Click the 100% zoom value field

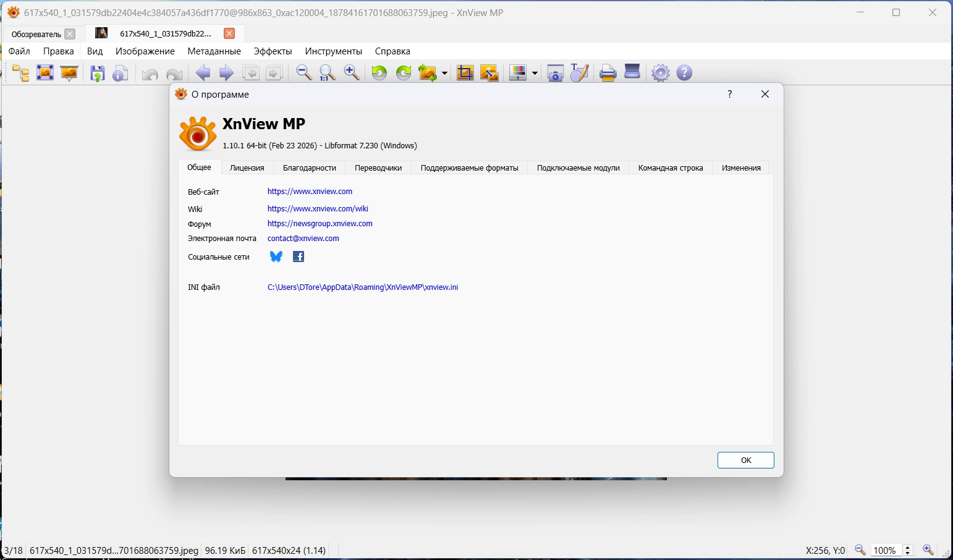(x=886, y=550)
